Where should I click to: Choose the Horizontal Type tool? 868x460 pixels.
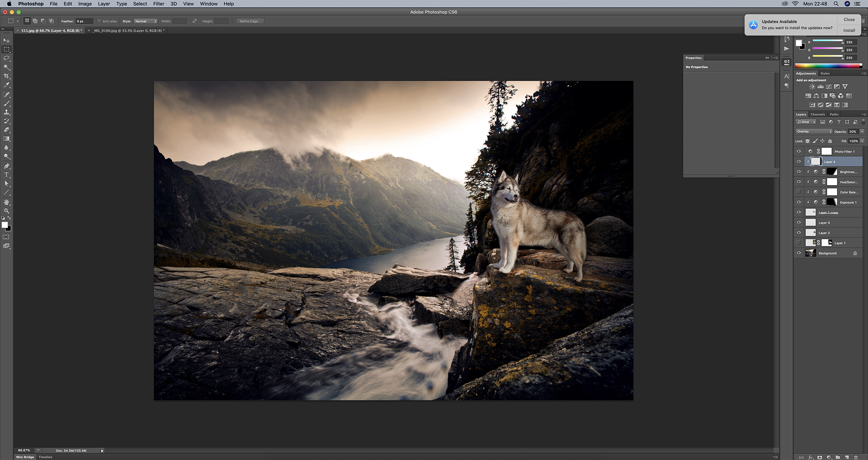tap(7, 175)
